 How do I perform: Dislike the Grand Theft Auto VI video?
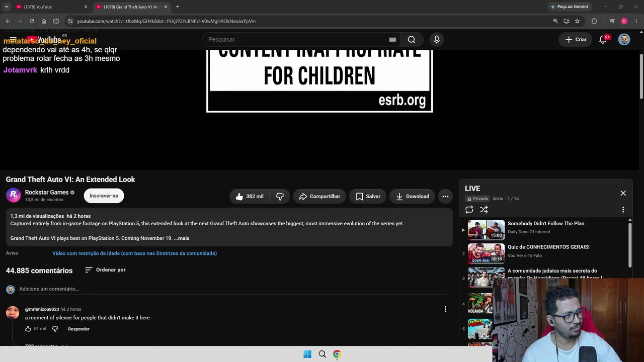point(280,197)
